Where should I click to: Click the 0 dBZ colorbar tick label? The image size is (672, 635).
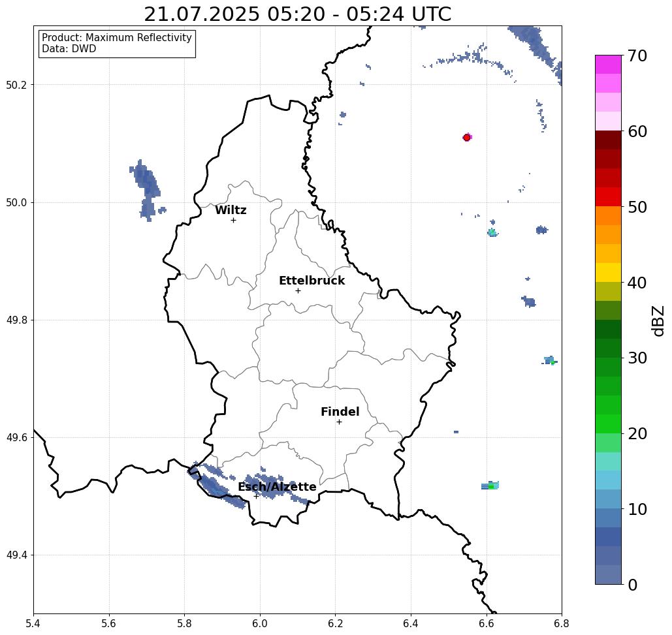point(633,585)
